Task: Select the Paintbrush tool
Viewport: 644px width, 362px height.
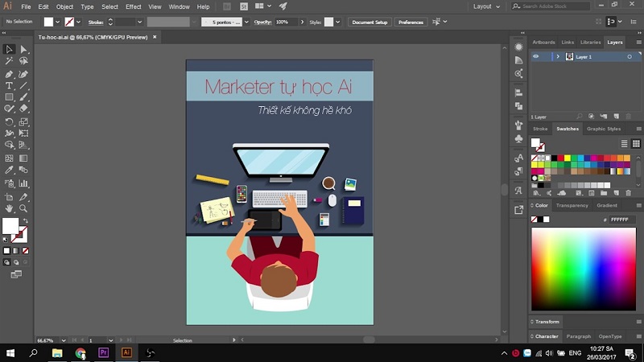Action: pyautogui.click(x=23, y=97)
